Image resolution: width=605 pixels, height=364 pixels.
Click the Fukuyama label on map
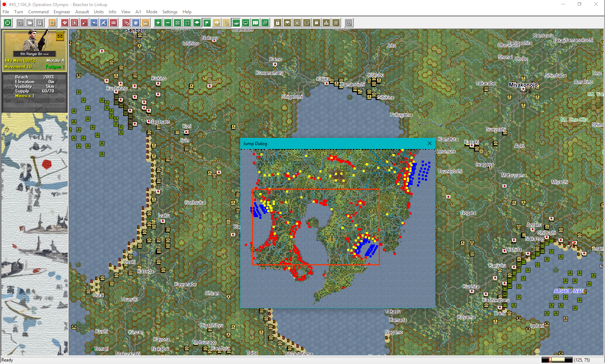(x=401, y=115)
